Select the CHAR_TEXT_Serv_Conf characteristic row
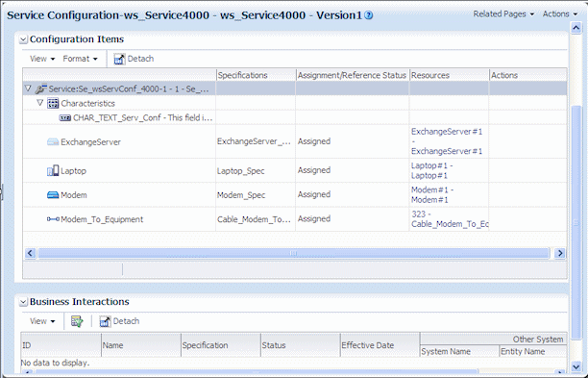 point(294,117)
